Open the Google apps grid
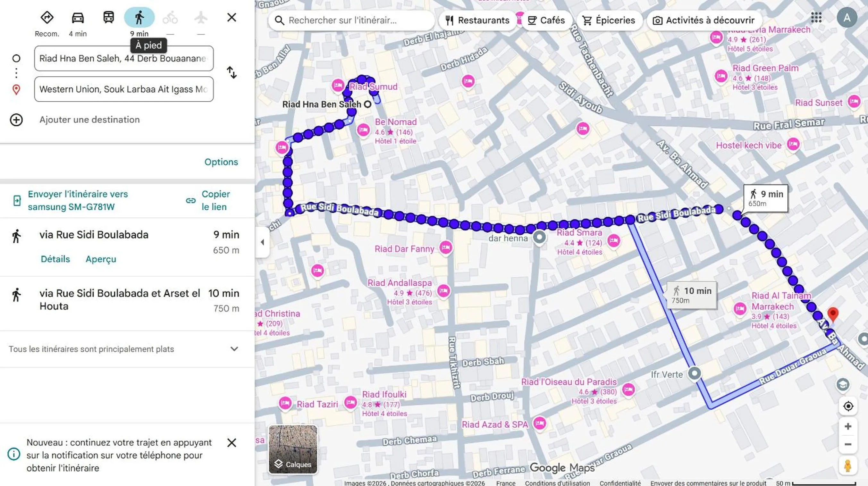This screenshot has height=486, width=868. click(x=816, y=18)
